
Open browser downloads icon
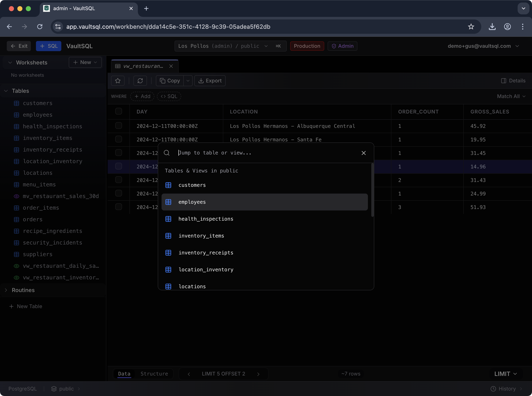[x=492, y=27]
